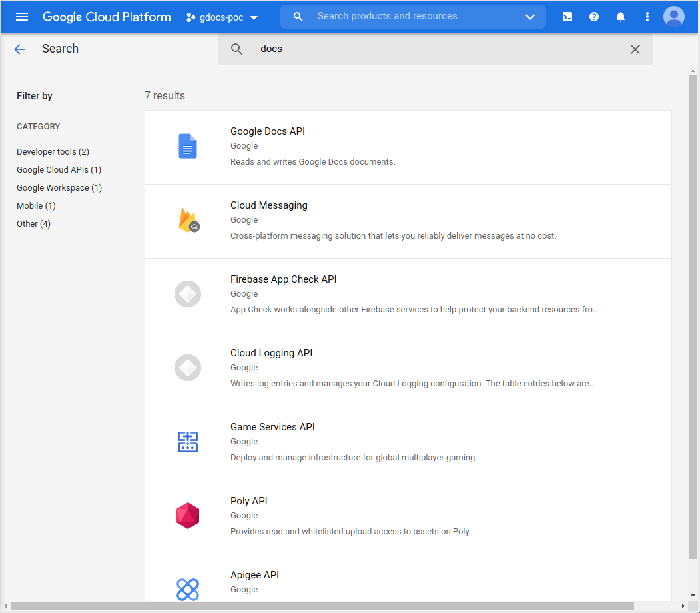Click the Google Cloud Platform logo text

[x=107, y=17]
